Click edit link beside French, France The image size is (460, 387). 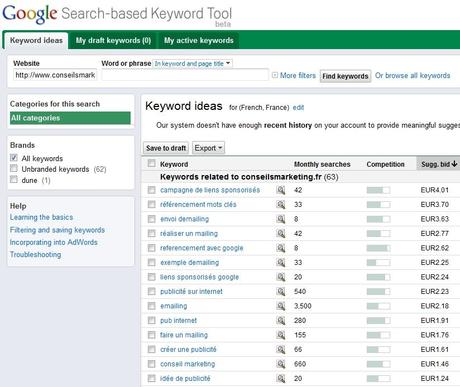298,107
